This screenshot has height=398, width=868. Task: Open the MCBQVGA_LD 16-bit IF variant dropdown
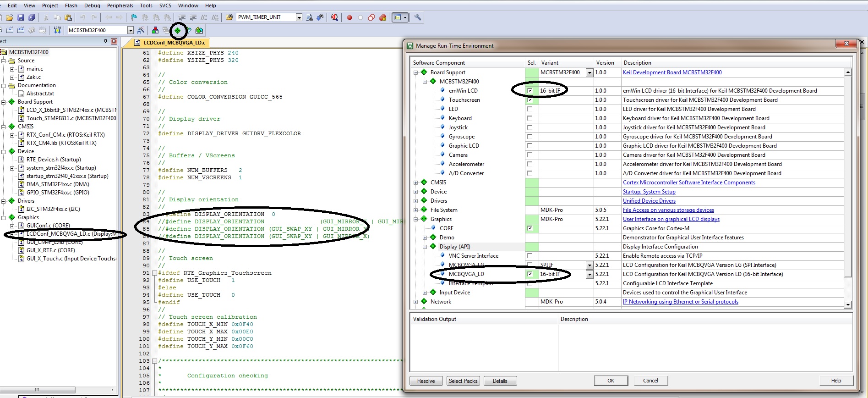tap(590, 274)
